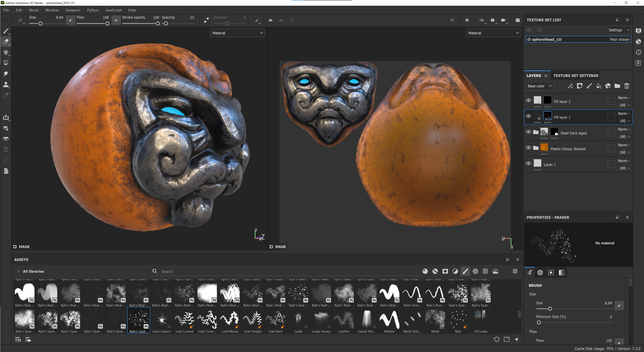This screenshot has width=644, height=352.
Task: Expand the All libraries tree
Action: tap(18, 271)
